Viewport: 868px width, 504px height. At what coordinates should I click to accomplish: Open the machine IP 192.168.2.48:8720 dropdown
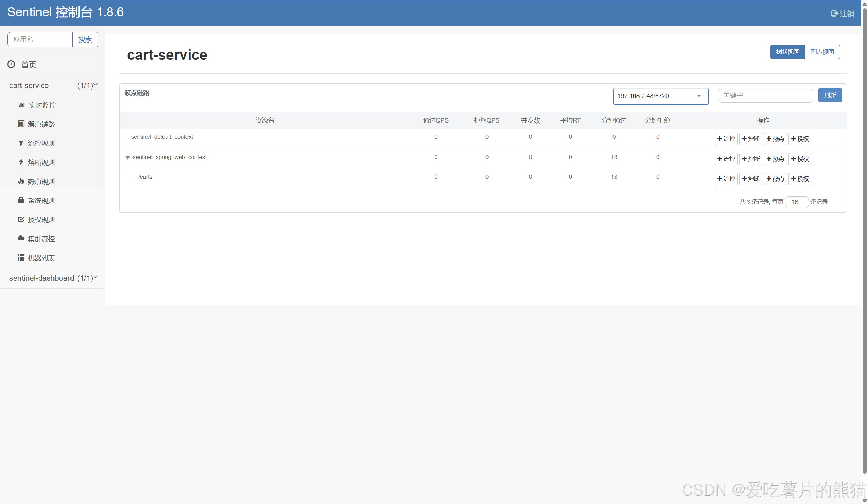point(660,96)
